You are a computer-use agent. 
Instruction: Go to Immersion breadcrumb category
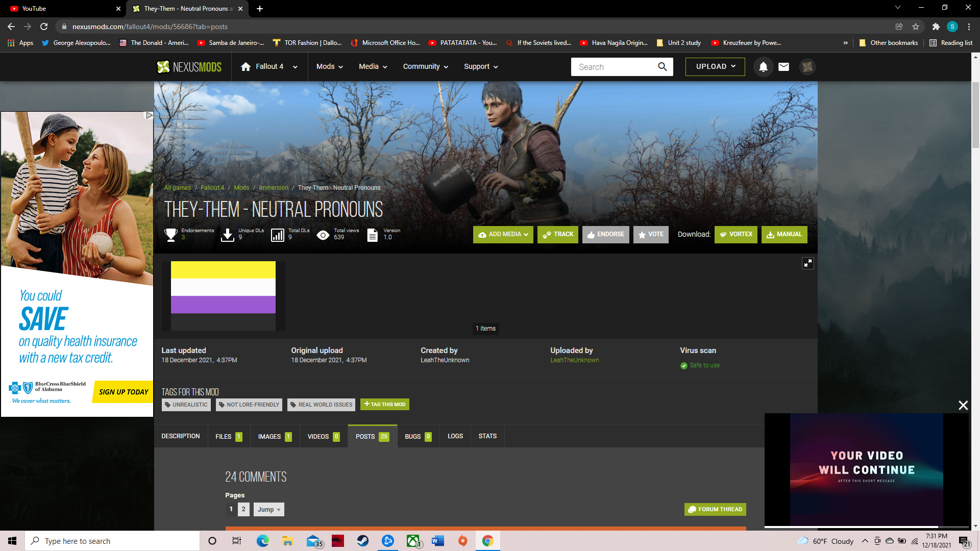coord(274,188)
